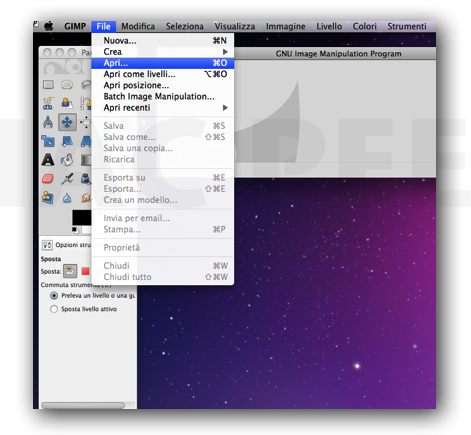This screenshot has width=471, height=435.
Task: Select the Eraser tool
Action: click(x=48, y=179)
